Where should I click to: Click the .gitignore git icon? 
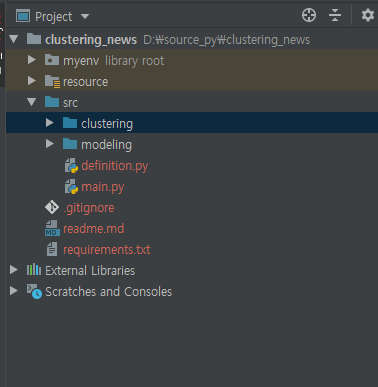point(52,207)
